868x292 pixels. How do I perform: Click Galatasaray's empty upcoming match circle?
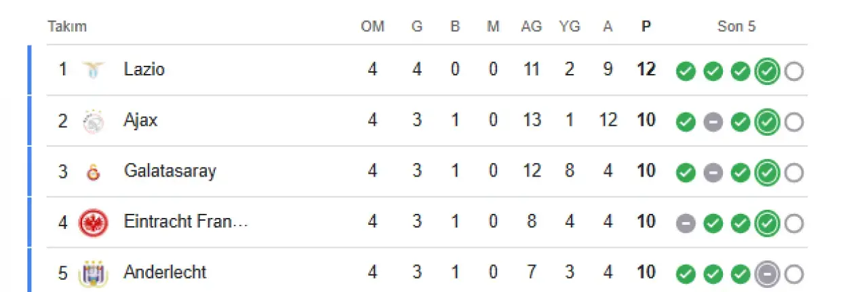click(x=793, y=173)
